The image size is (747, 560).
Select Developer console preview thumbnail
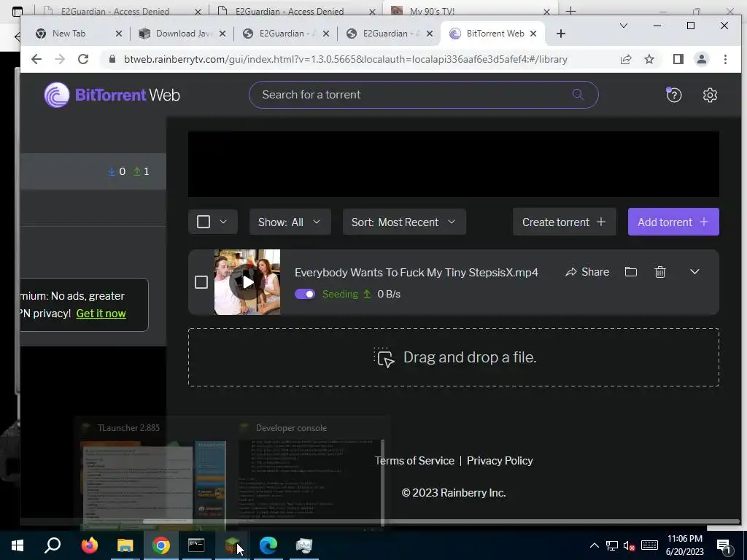[x=311, y=483]
